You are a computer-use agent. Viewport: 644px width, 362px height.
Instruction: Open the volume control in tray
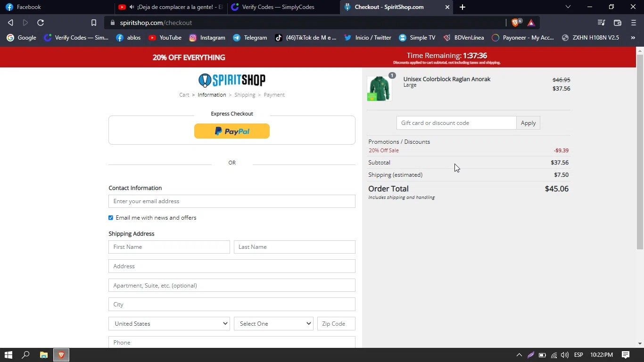click(x=565, y=355)
